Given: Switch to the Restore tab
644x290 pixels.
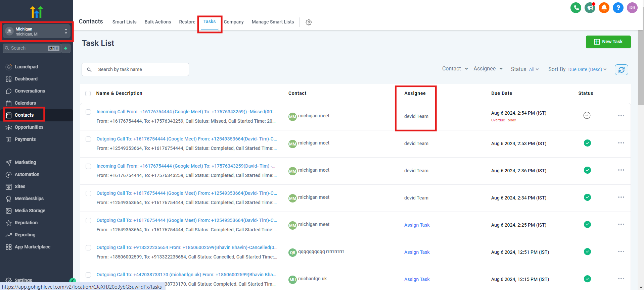Looking at the screenshot, I should tap(187, 22).
